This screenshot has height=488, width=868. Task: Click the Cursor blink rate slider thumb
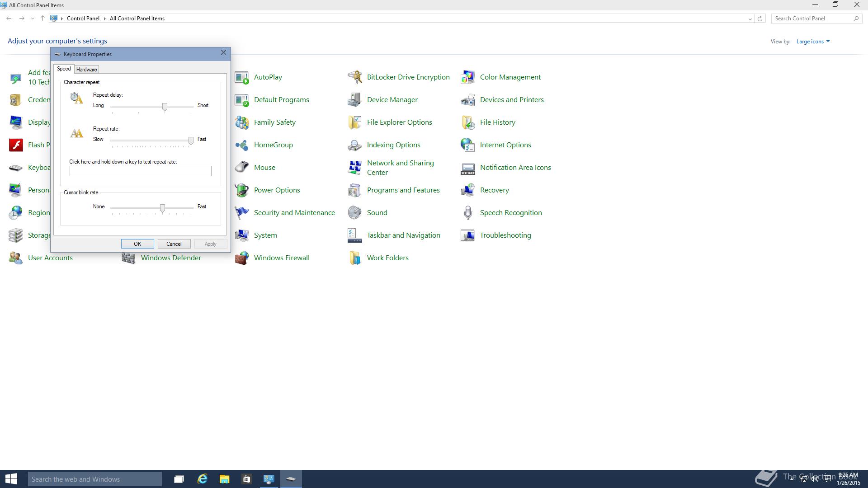pyautogui.click(x=162, y=208)
